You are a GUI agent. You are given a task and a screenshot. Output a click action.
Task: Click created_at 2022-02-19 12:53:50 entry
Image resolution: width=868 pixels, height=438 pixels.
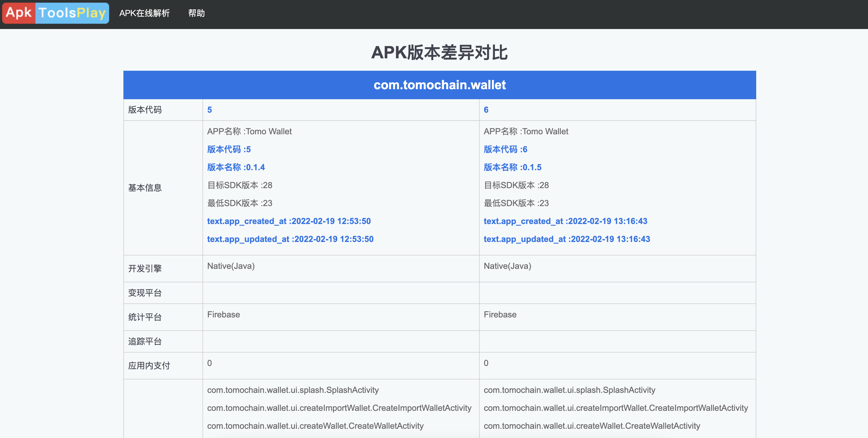(x=289, y=221)
